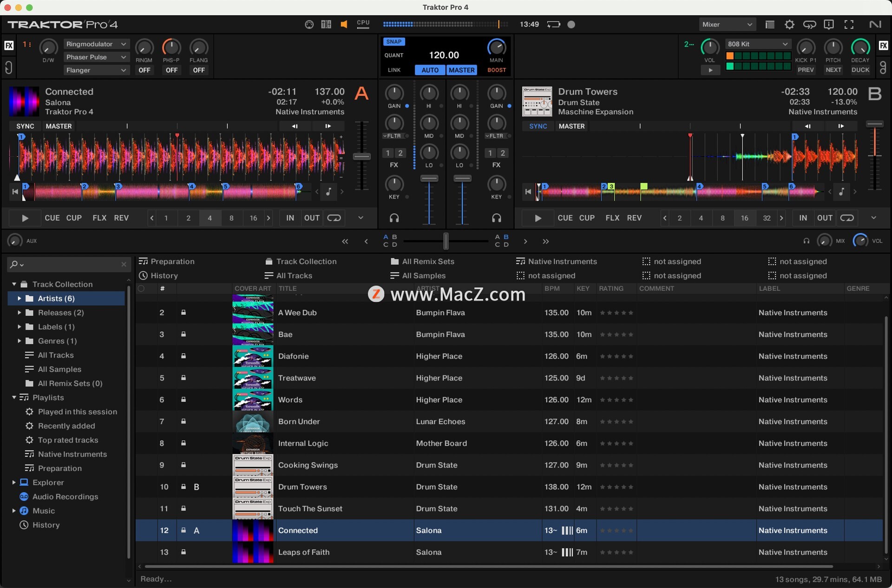Screen dimensions: 892x588
Task: Open the History favorite tab
Action: pos(158,275)
